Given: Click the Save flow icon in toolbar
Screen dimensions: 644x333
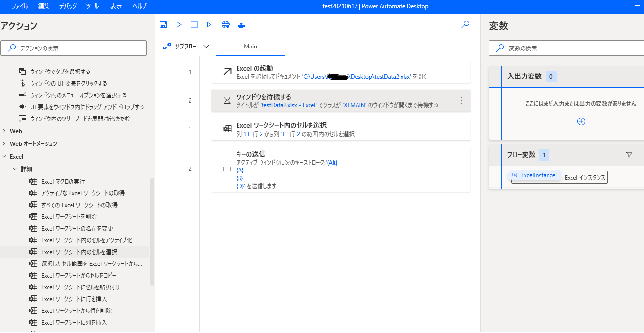Looking at the screenshot, I should click(164, 24).
